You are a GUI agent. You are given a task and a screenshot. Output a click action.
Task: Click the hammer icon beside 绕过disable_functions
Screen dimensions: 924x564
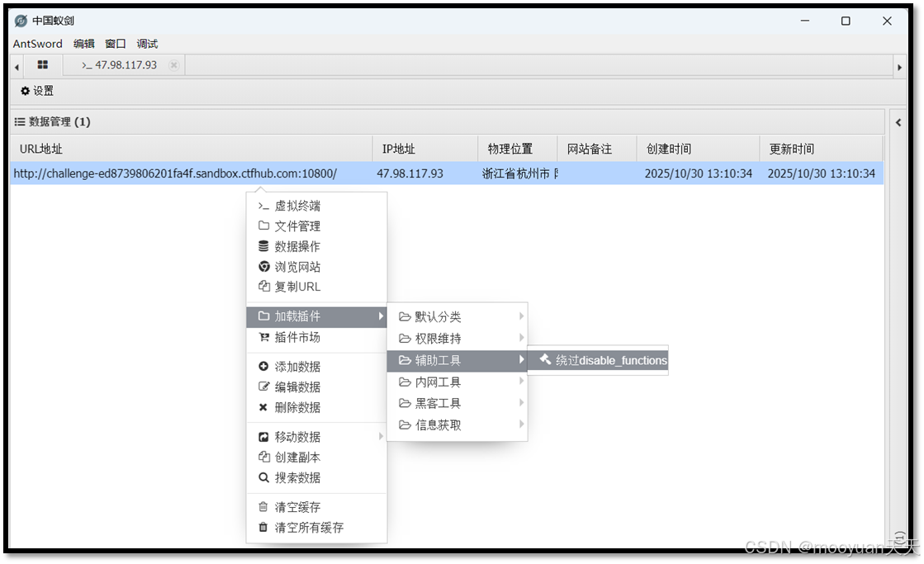[545, 359]
